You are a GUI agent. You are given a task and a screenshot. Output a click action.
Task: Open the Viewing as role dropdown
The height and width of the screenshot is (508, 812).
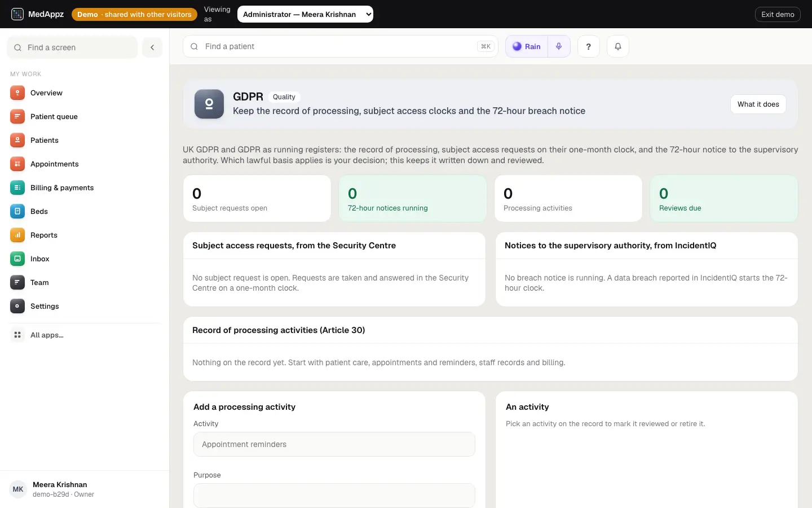[305, 14]
